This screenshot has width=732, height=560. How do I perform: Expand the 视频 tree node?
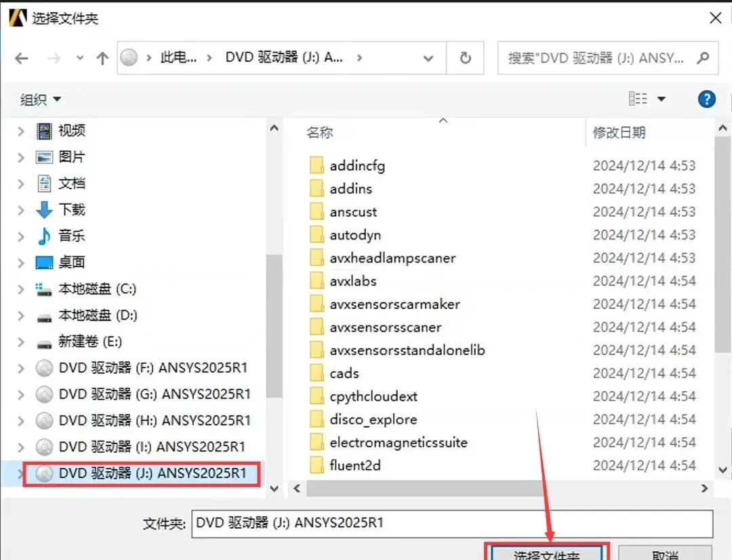(x=20, y=131)
